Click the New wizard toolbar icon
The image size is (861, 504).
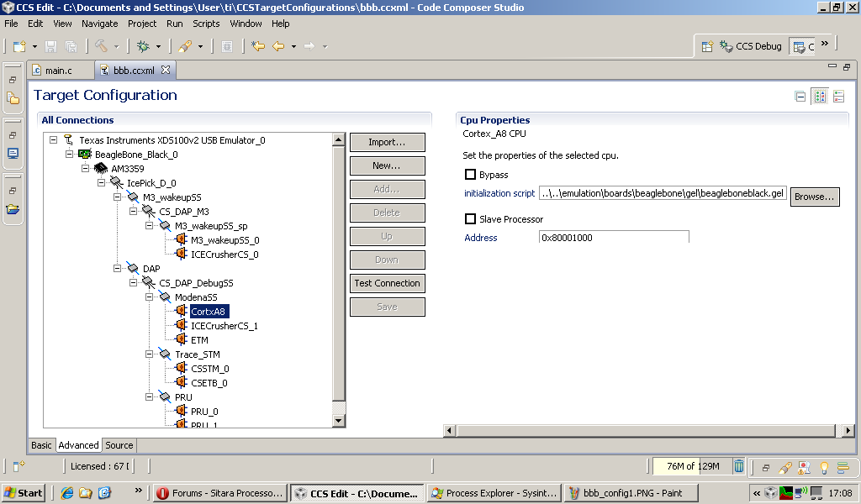click(19, 46)
